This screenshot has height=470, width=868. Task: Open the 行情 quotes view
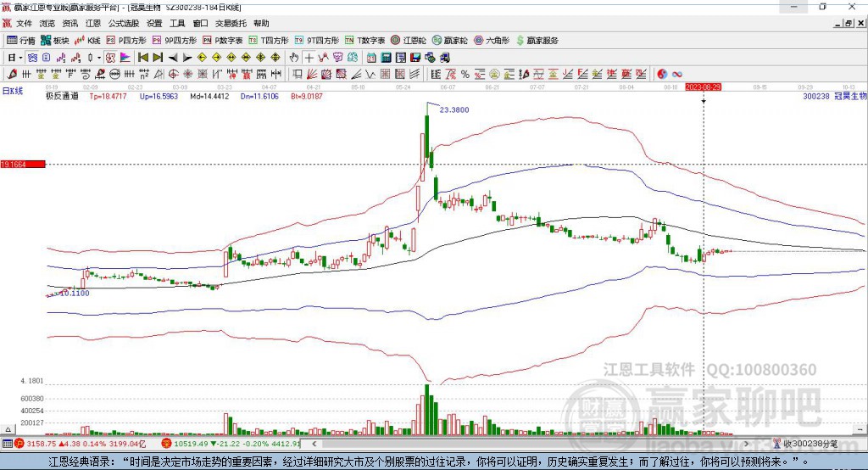pyautogui.click(x=20, y=41)
